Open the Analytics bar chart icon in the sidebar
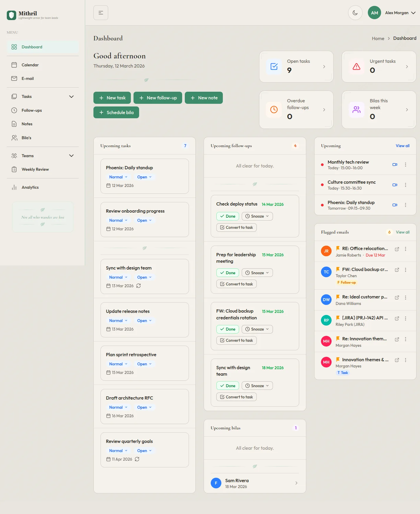This screenshot has height=514, width=420. [14, 187]
